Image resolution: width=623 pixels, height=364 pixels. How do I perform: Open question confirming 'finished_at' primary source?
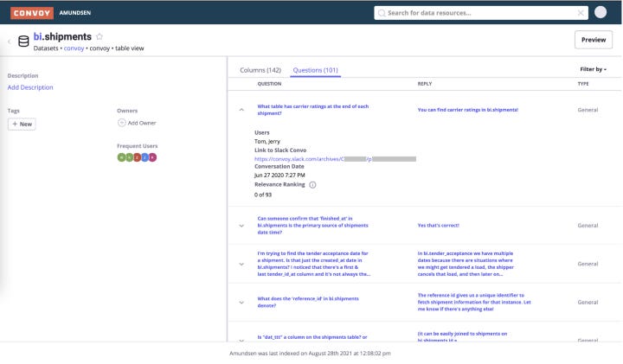pos(312,226)
